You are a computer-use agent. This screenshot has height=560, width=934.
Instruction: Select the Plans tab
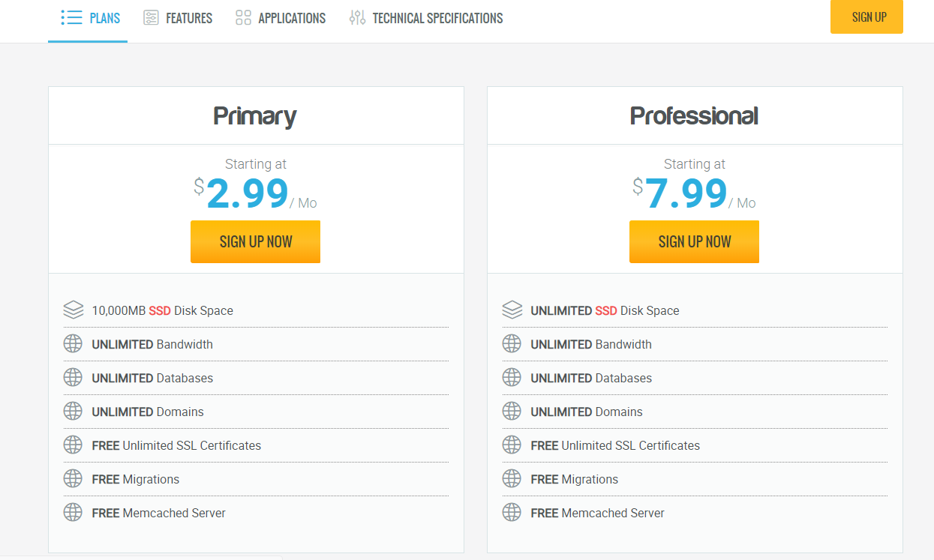(x=104, y=18)
